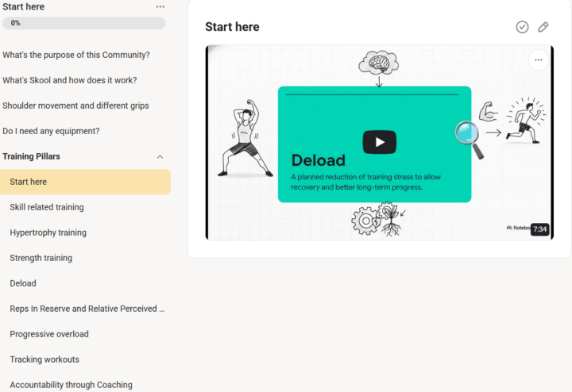
Task: Open 'Do I need any equipment?' lesson
Action: [x=51, y=131]
